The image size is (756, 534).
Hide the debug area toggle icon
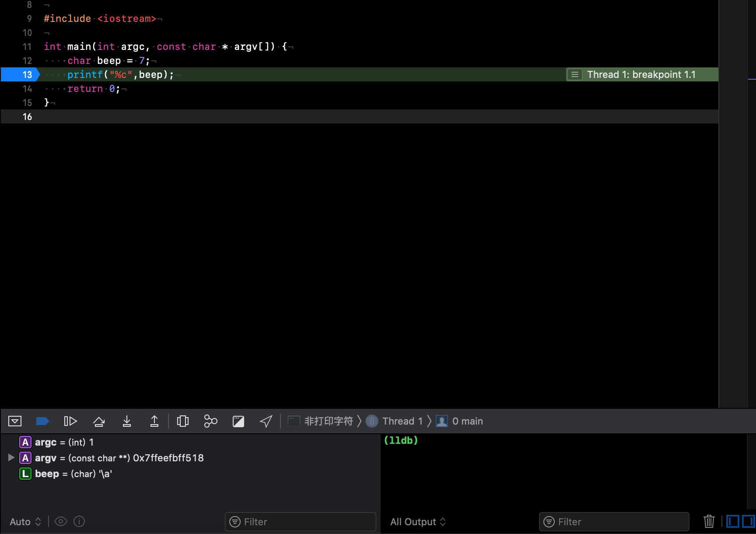pos(15,421)
